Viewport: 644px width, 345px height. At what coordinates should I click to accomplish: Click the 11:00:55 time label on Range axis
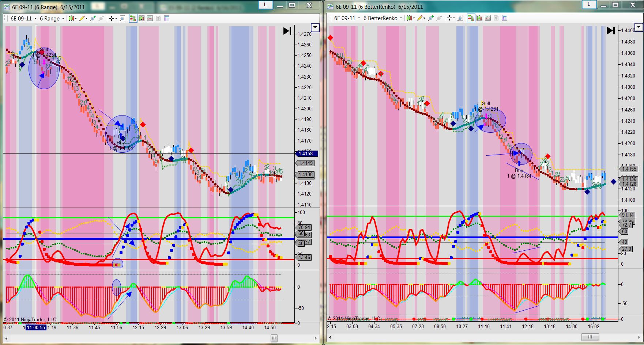36,327
